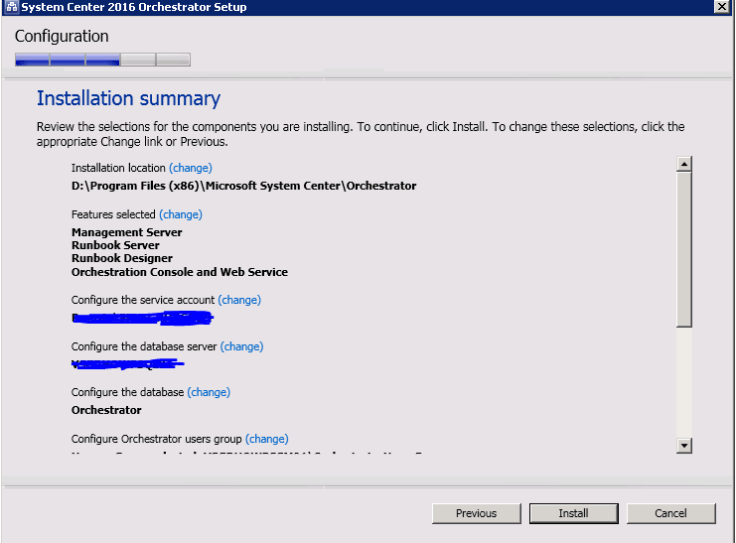Image resolution: width=736 pixels, height=543 pixels.
Task: Go back with the Previous button
Action: point(476,513)
